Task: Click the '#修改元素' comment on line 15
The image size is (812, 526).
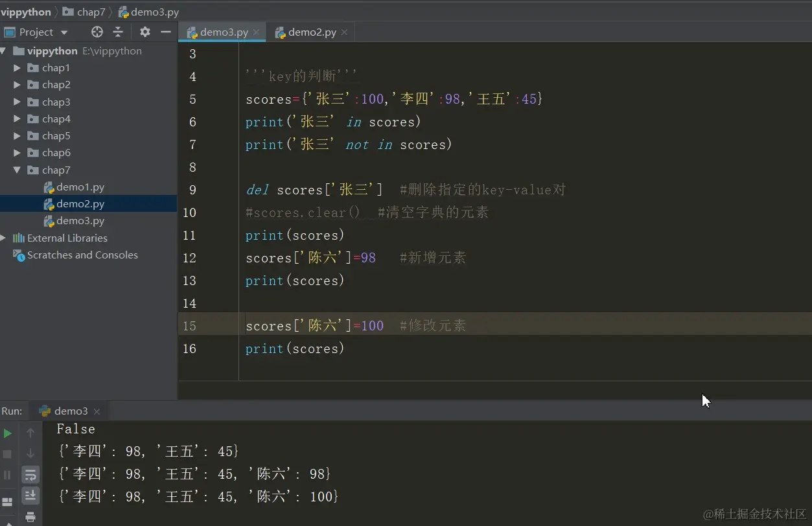Action: click(x=433, y=326)
